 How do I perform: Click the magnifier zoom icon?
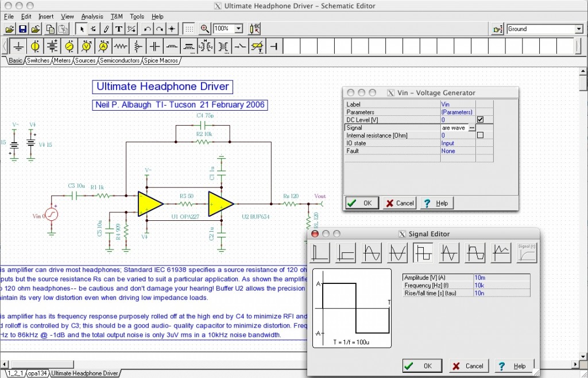205,29
